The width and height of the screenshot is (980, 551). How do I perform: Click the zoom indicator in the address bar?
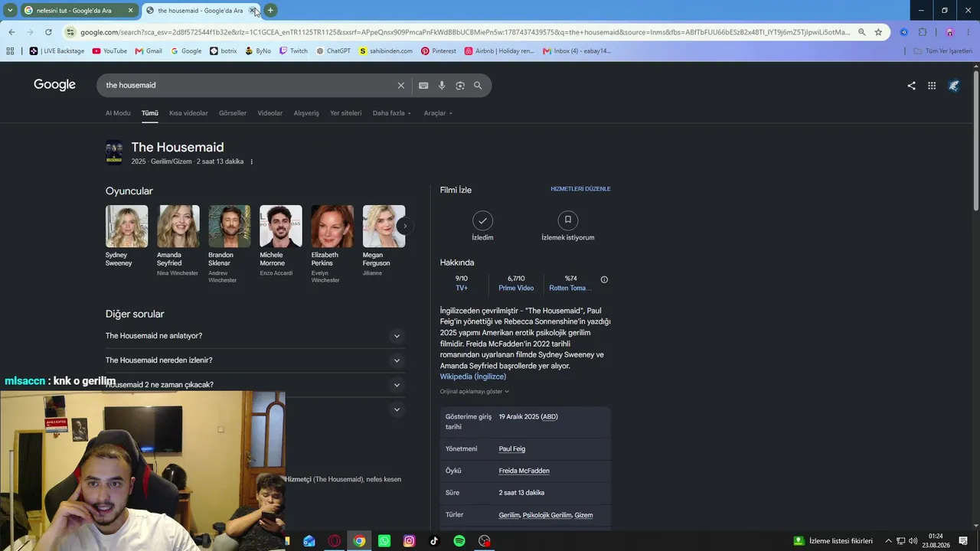click(861, 32)
